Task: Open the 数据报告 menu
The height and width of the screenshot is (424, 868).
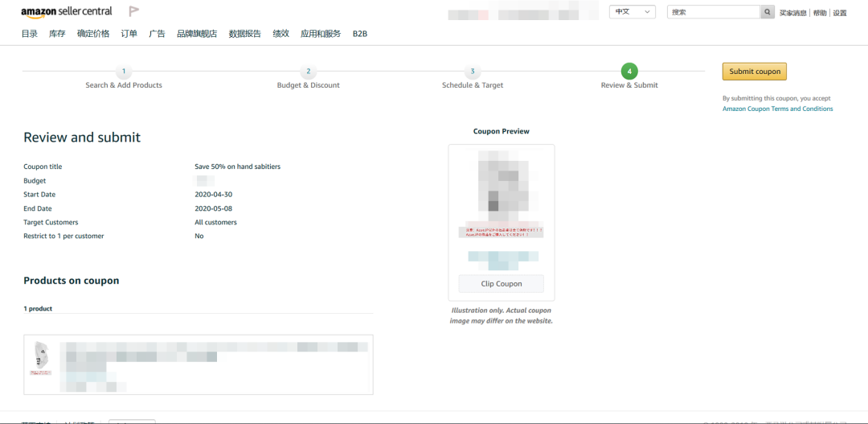Action: (244, 34)
